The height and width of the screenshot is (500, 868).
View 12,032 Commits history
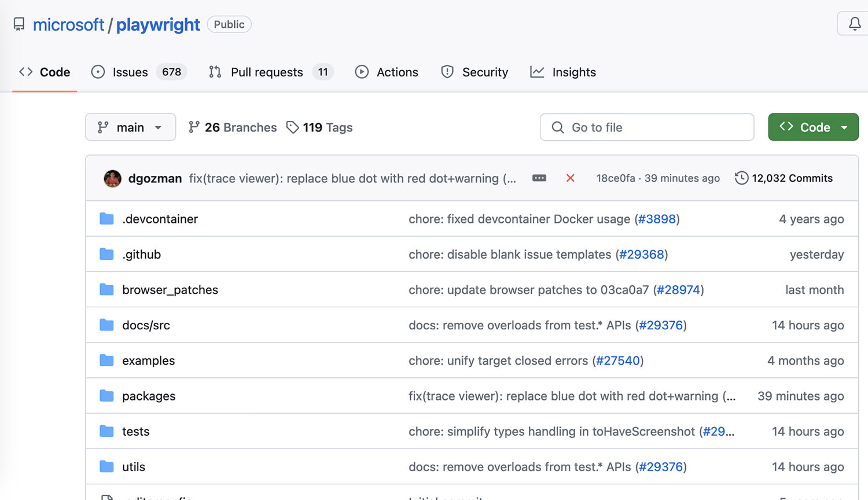coord(784,178)
